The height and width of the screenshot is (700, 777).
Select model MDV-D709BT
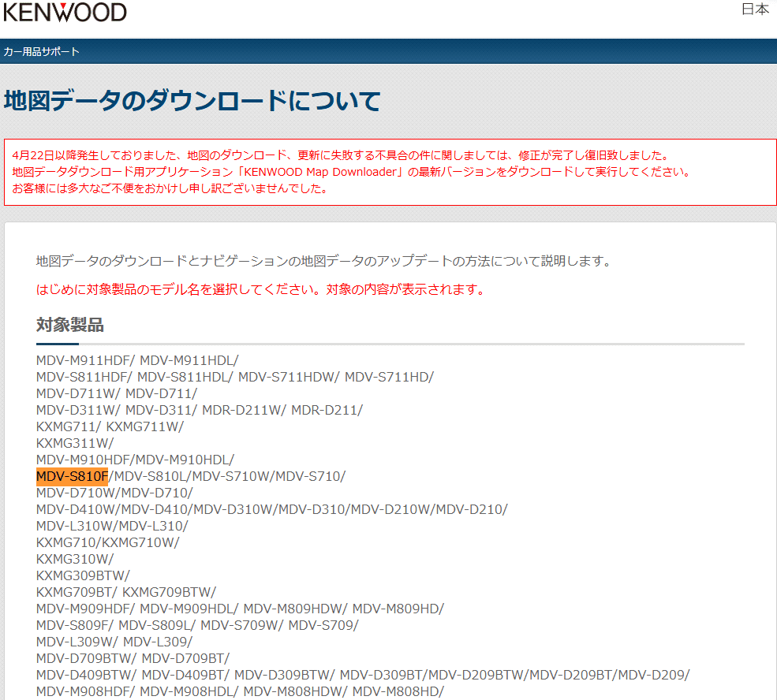[x=184, y=658]
